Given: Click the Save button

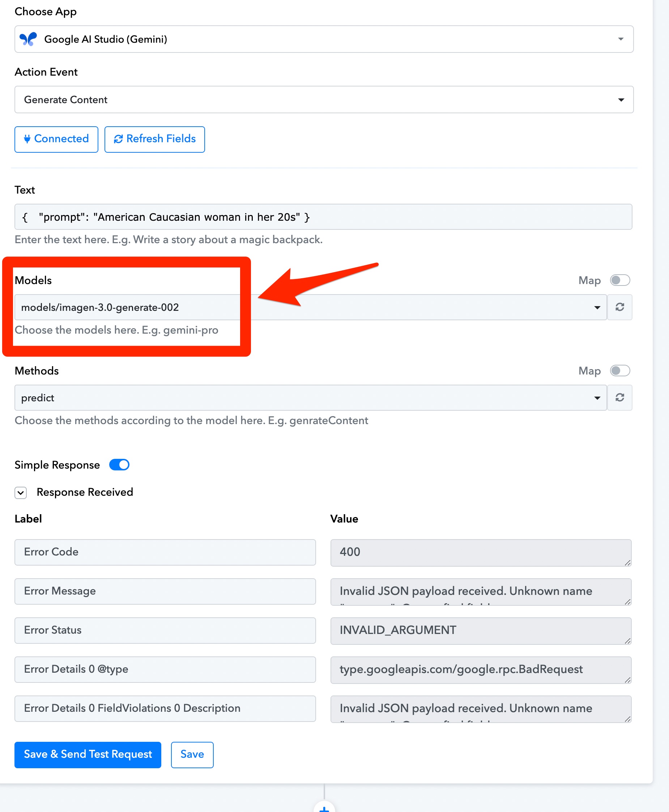Looking at the screenshot, I should coord(192,754).
